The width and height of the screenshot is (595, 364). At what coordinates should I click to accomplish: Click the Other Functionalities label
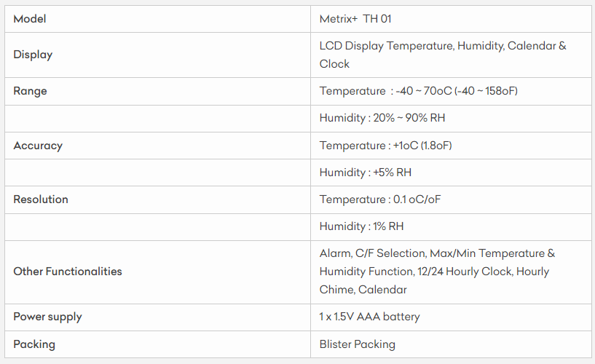tap(68, 272)
